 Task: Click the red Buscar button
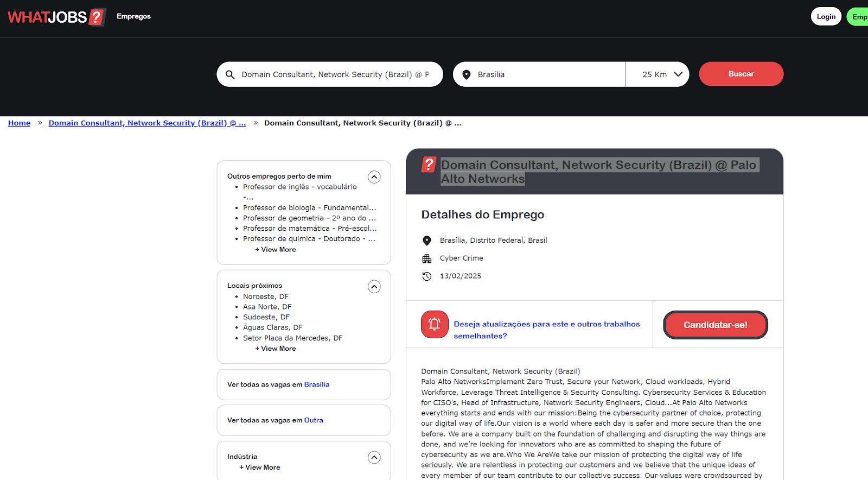741,74
